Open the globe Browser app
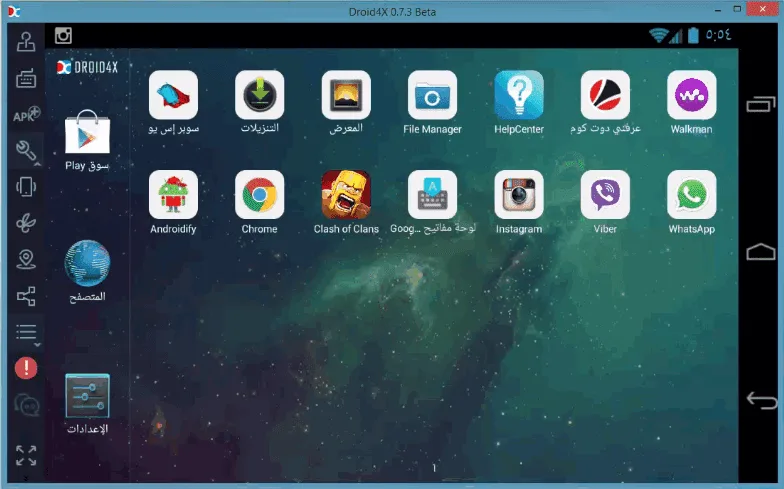The width and height of the screenshot is (784, 489). pos(87,264)
